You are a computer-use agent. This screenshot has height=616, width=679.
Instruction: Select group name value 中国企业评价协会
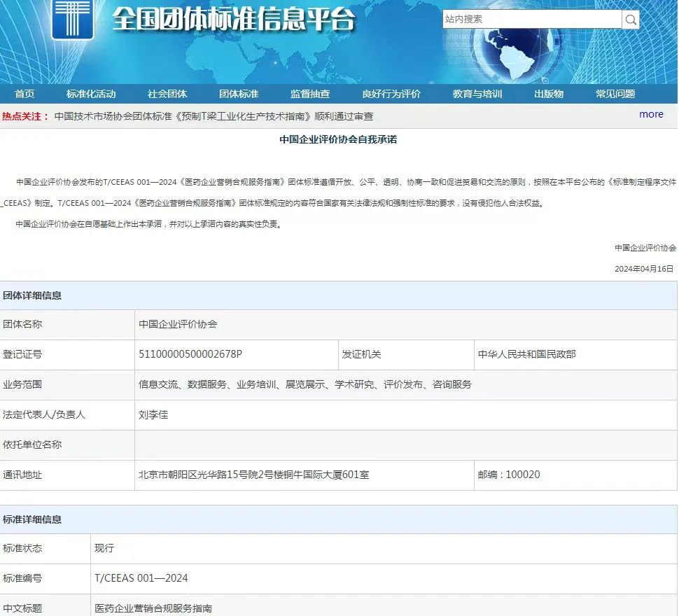pyautogui.click(x=178, y=324)
